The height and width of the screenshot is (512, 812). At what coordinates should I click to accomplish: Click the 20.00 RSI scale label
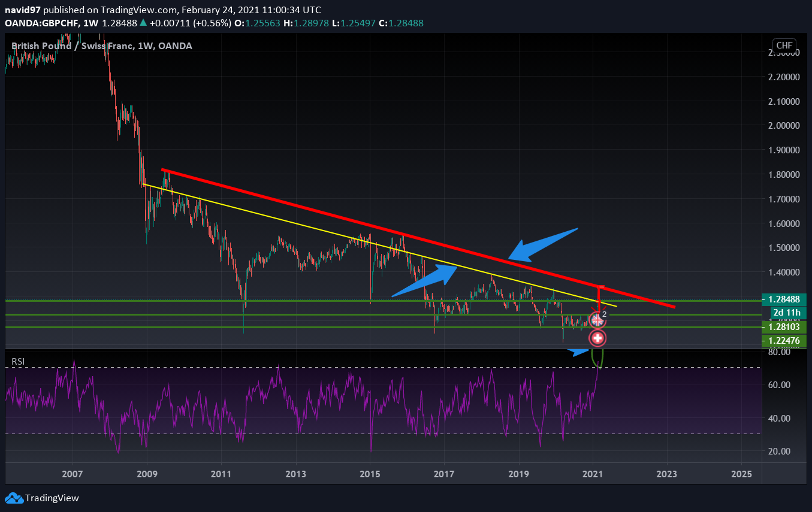point(778,451)
